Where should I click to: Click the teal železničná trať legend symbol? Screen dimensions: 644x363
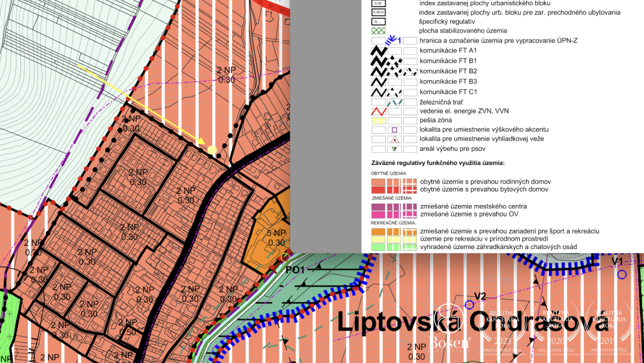(x=395, y=102)
